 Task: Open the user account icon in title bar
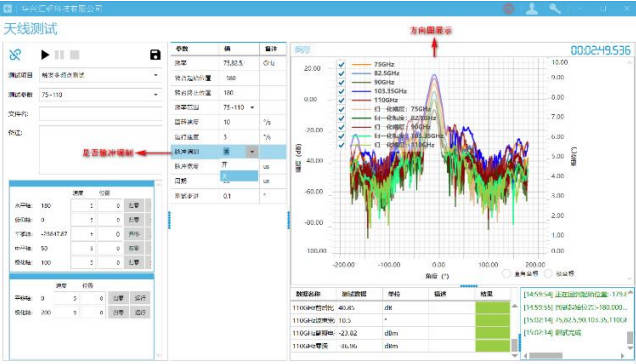(x=532, y=9)
